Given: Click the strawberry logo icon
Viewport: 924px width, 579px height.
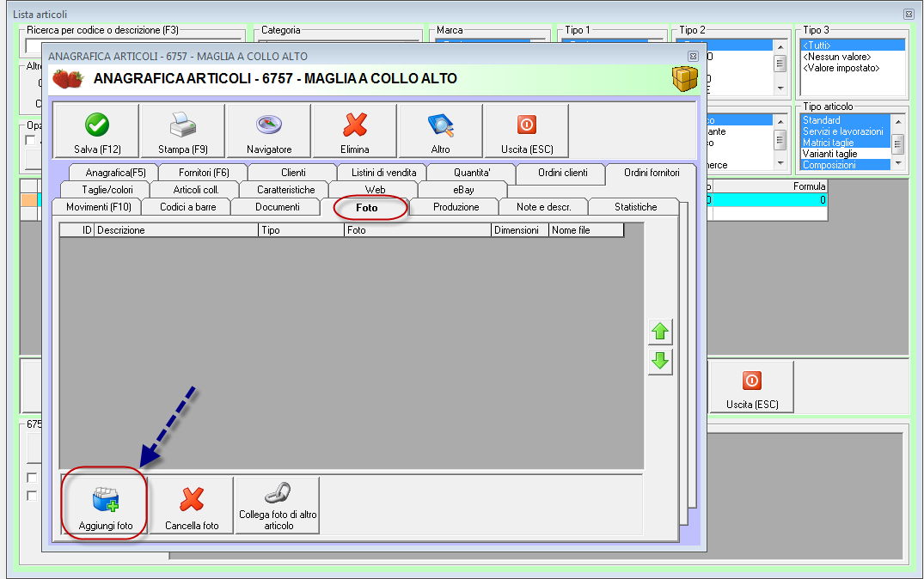Looking at the screenshot, I should 68,78.
